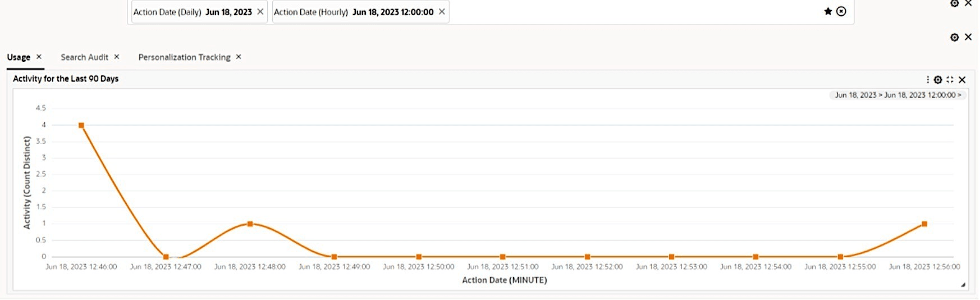Viewport: 980px width, 300px height.
Task: Click the 'Jun 18, 2023 12:46:00' axis label
Action: pos(81,267)
